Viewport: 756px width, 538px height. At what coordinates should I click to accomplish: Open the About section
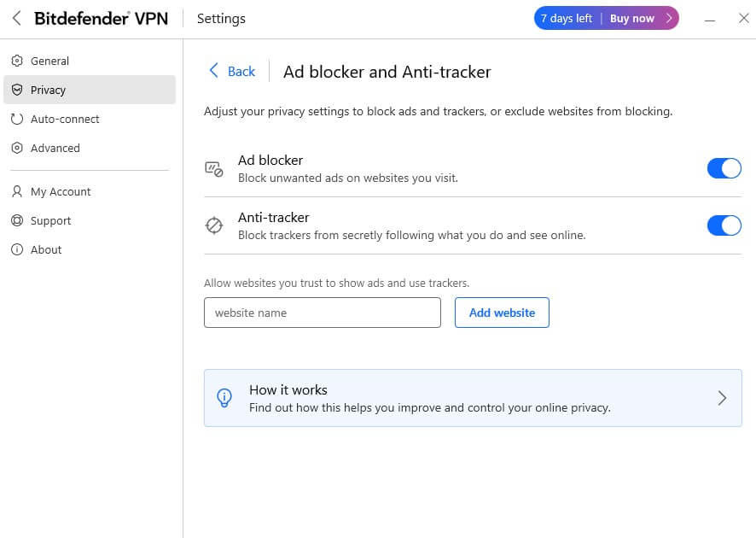(47, 249)
